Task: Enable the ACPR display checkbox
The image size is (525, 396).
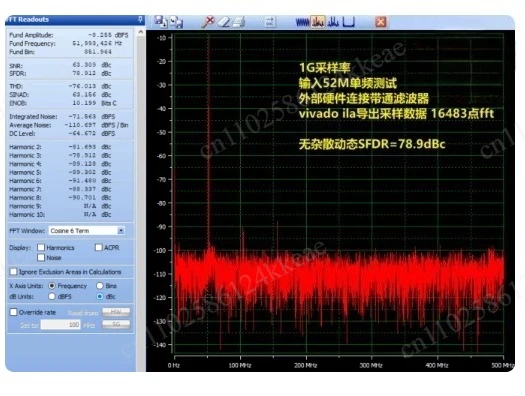Action: (98, 247)
